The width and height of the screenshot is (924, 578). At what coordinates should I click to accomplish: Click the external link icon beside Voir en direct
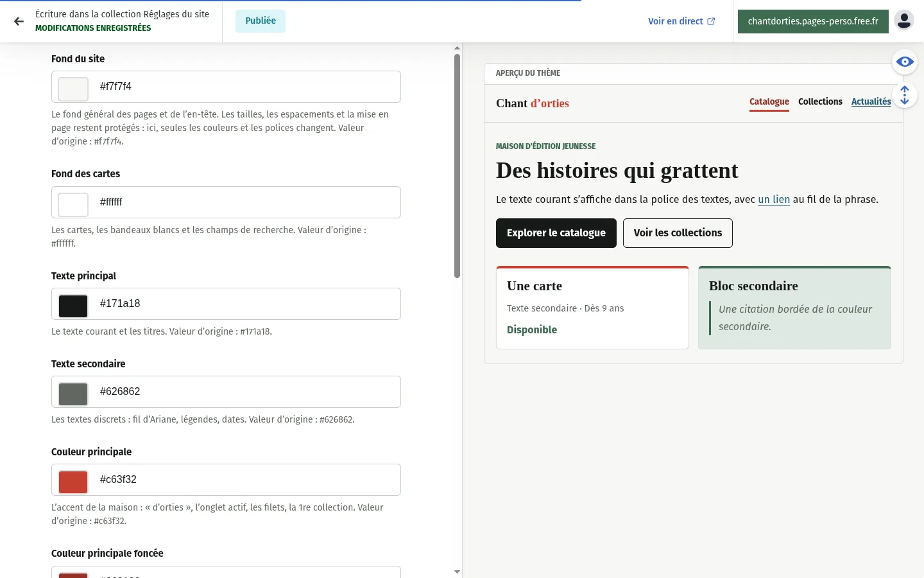711,21
